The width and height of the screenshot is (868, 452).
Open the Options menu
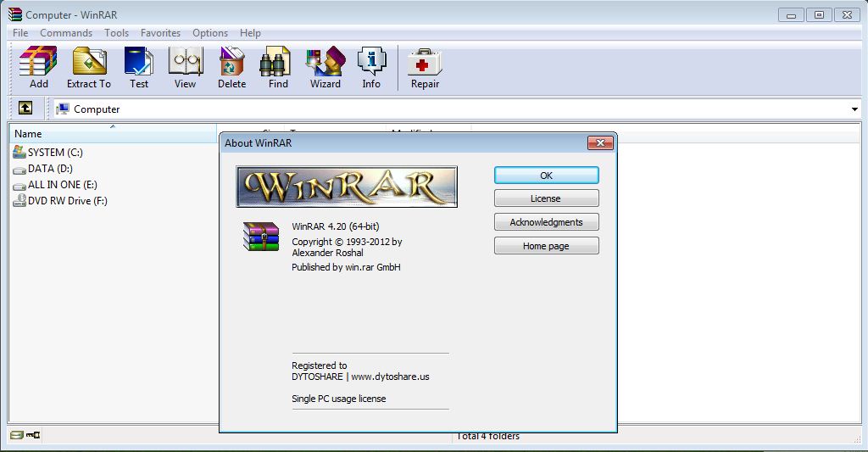click(x=210, y=33)
